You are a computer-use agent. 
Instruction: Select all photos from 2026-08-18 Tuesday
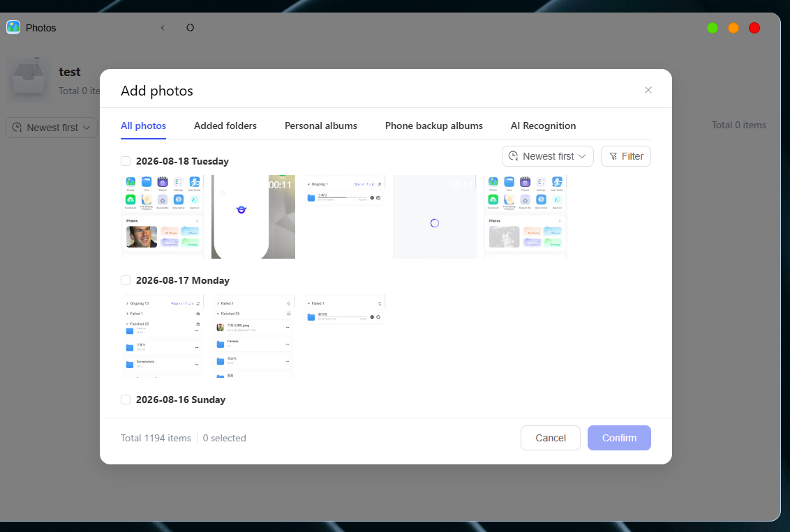[126, 161]
